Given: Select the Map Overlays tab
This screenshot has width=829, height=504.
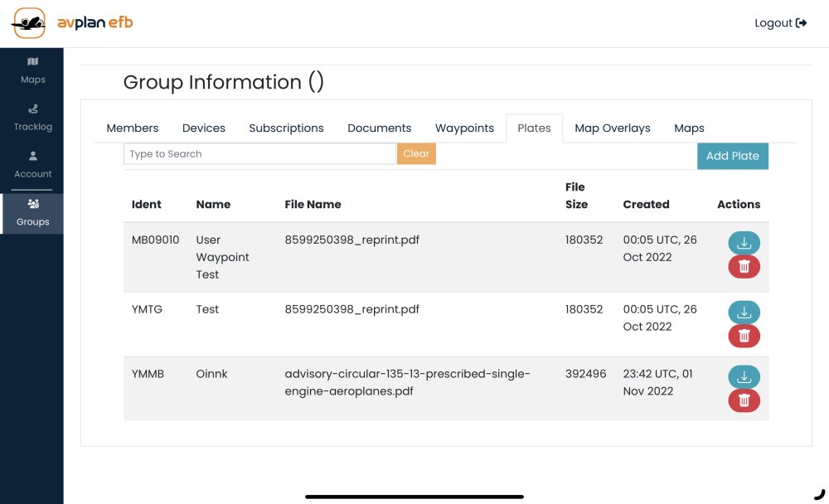Looking at the screenshot, I should coord(613,128).
